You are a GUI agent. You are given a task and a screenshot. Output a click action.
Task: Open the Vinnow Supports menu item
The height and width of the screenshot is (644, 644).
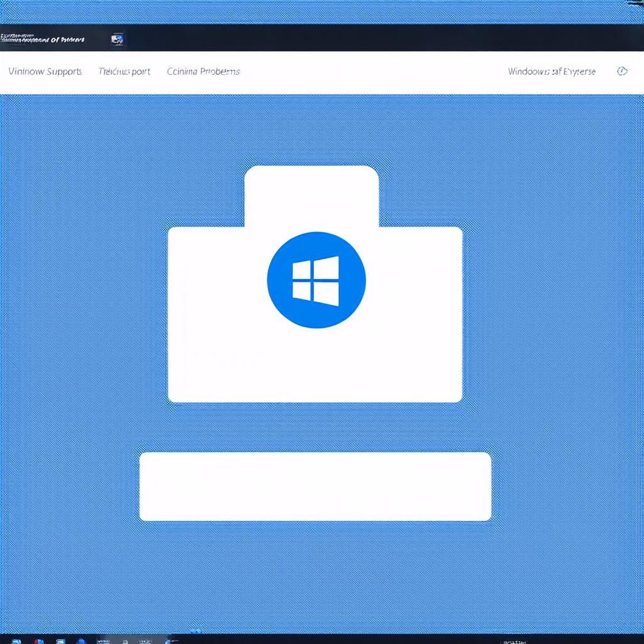tap(45, 72)
